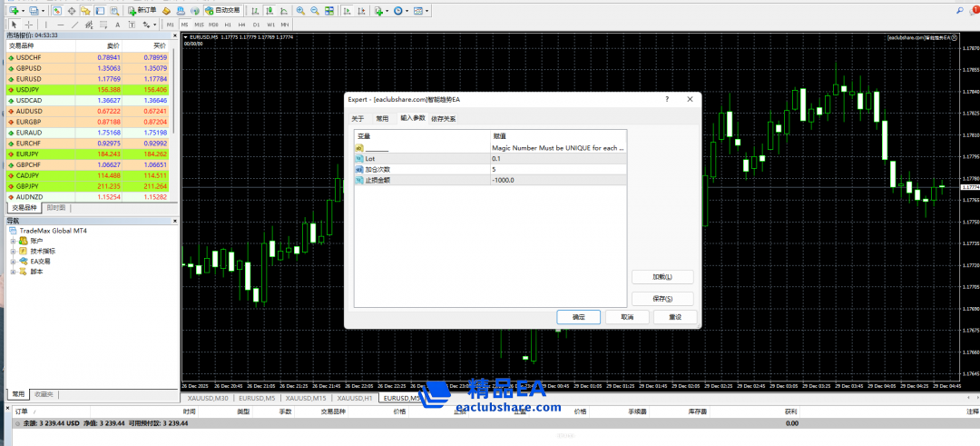This screenshot has height=446, width=980.
Task: Switch chart to H1 timeframe
Action: pos(227,25)
